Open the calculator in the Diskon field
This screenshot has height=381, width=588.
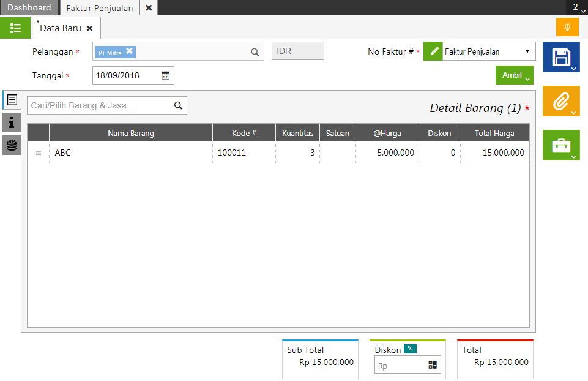(433, 366)
